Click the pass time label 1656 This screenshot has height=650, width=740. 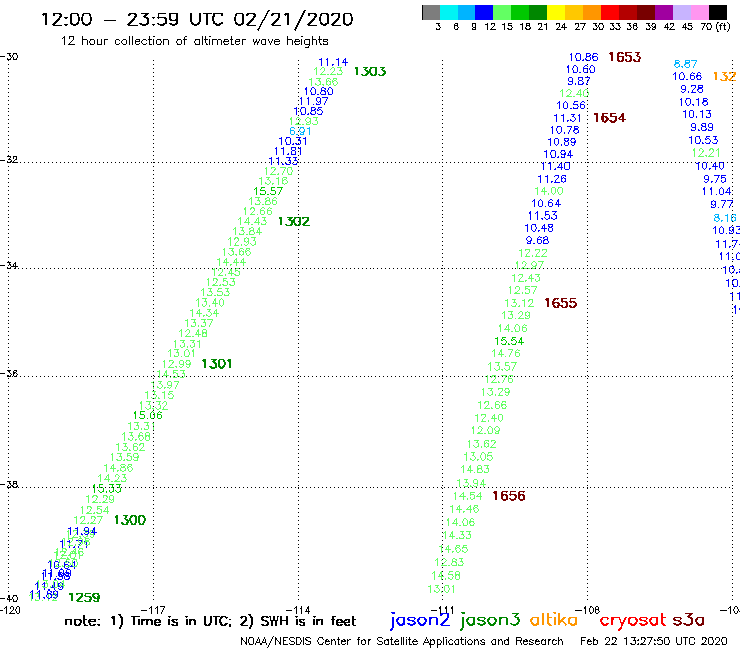point(508,496)
